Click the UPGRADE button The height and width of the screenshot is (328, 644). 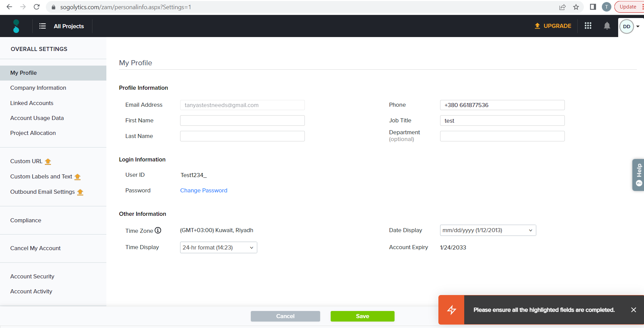coord(553,26)
